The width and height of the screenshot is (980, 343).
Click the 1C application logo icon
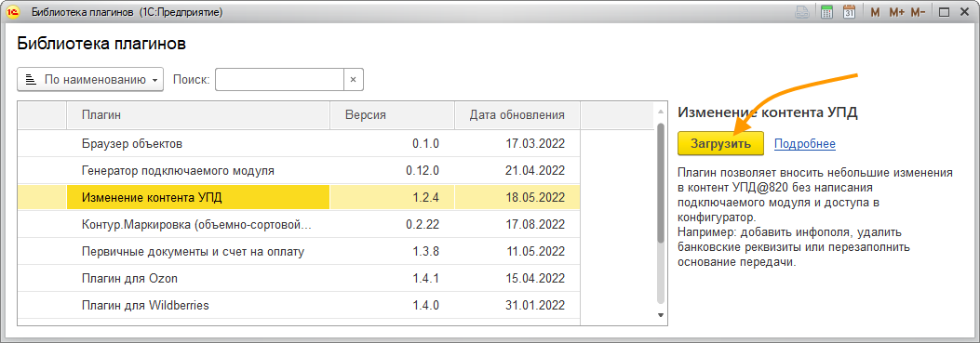coord(12,11)
